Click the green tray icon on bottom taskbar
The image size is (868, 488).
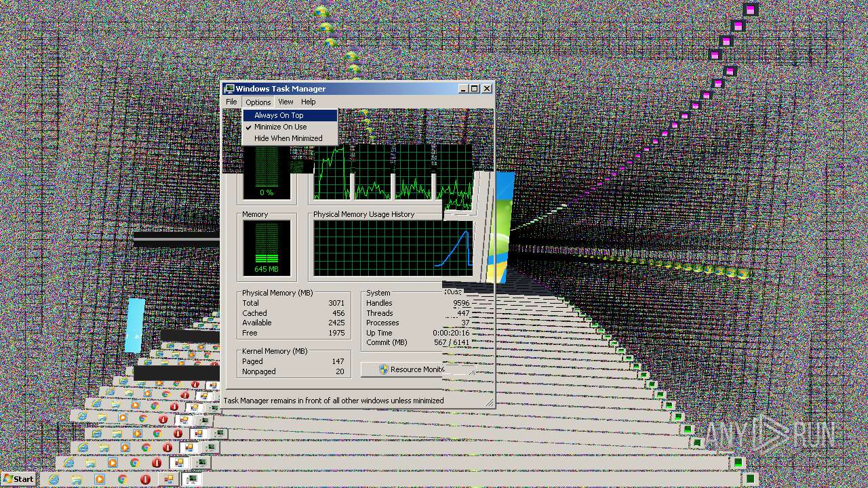tap(749, 479)
